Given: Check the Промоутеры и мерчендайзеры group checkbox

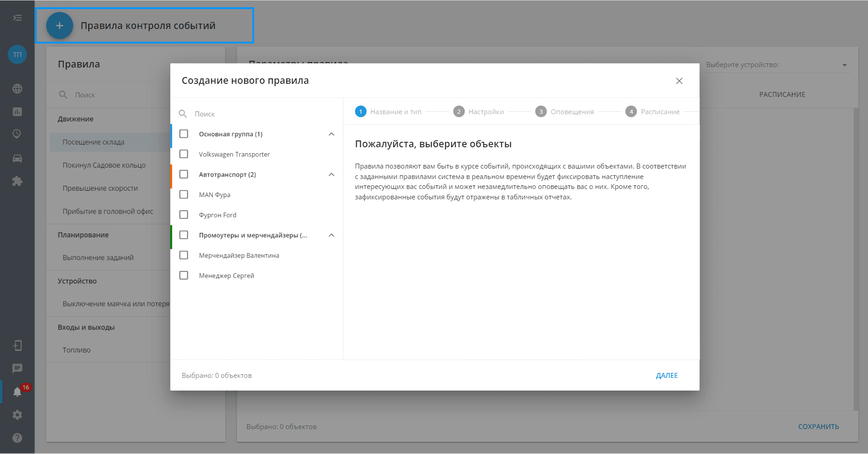Looking at the screenshot, I should pyautogui.click(x=184, y=235).
